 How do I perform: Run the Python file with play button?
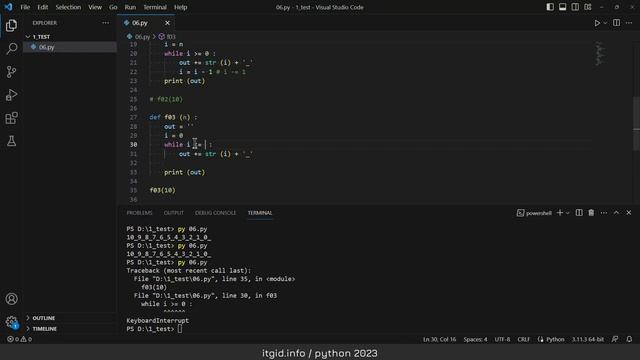click(597, 23)
